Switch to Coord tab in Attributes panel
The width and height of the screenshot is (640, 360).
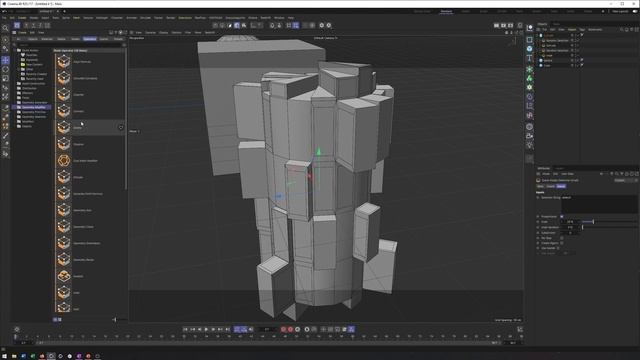[550, 186]
